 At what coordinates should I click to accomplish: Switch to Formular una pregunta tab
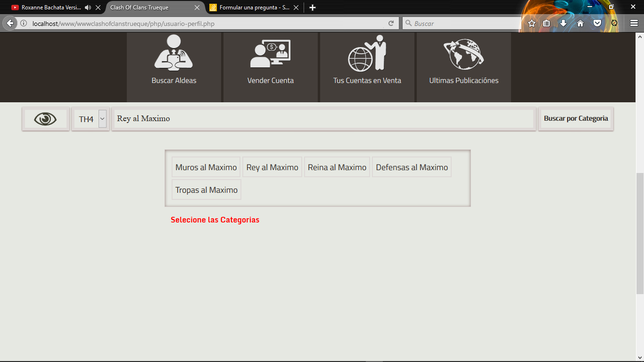point(255,8)
